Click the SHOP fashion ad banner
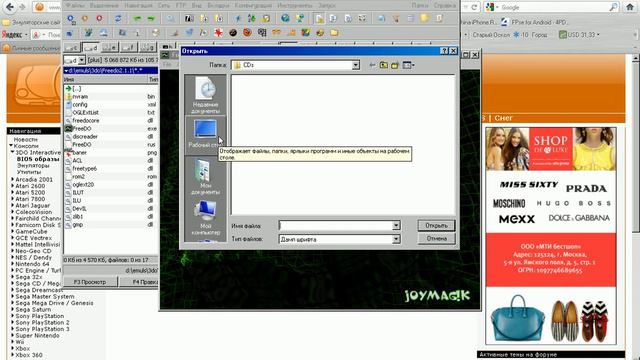640x360 pixels. (x=551, y=149)
